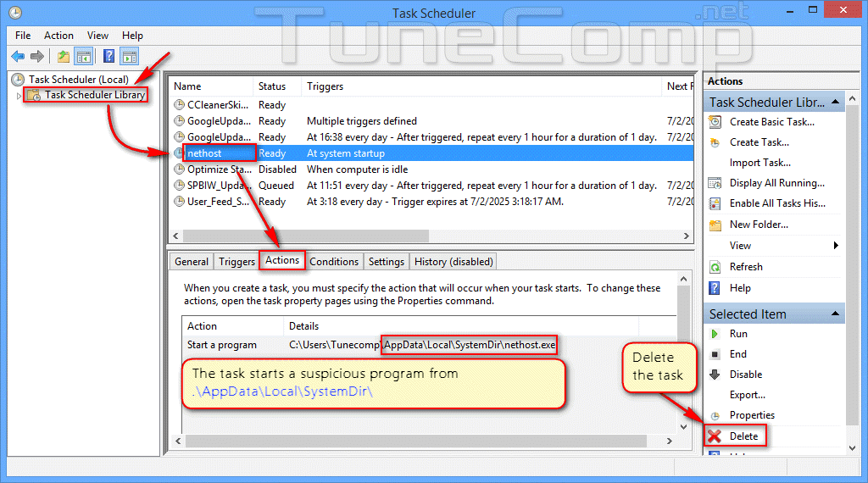Click the blue Help toolbar icon

pyautogui.click(x=109, y=56)
